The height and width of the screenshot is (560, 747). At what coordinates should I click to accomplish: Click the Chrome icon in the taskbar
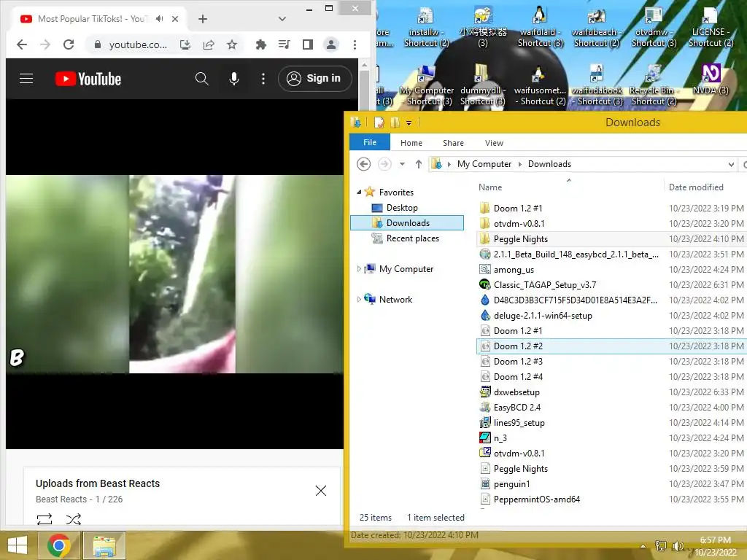click(58, 545)
